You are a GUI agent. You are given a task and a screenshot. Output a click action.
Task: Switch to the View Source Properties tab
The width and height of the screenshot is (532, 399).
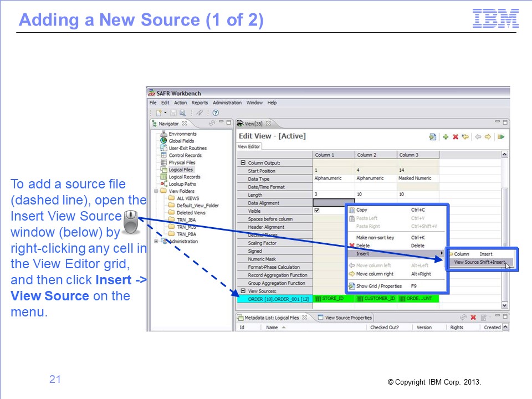coord(345,318)
